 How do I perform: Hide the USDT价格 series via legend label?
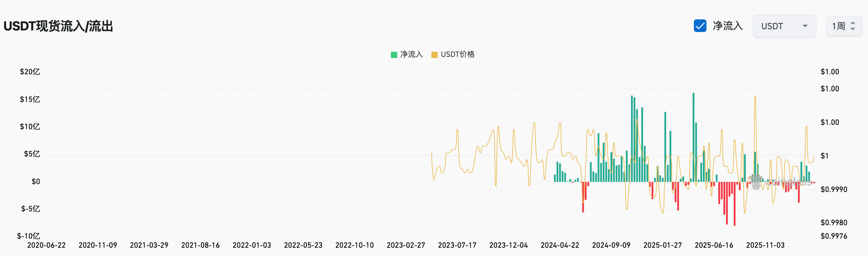pos(457,55)
